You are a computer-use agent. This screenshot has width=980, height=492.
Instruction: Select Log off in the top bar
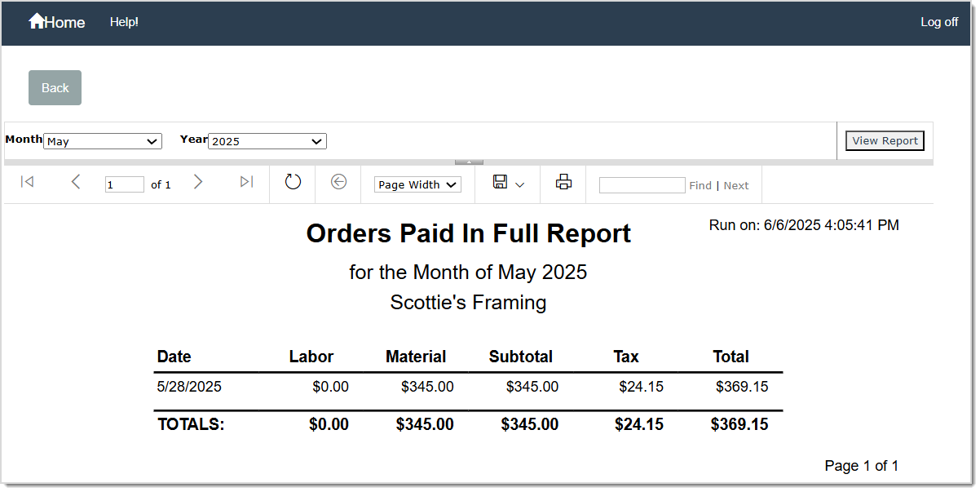[x=938, y=22]
